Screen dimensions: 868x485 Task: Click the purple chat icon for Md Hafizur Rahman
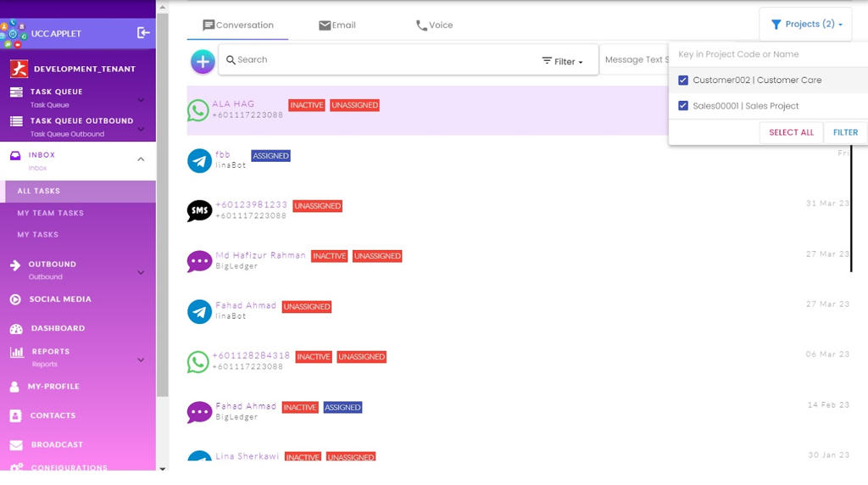pos(199,261)
